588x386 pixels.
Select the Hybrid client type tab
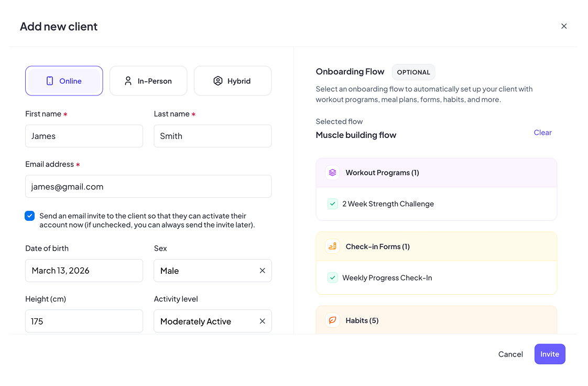(233, 81)
